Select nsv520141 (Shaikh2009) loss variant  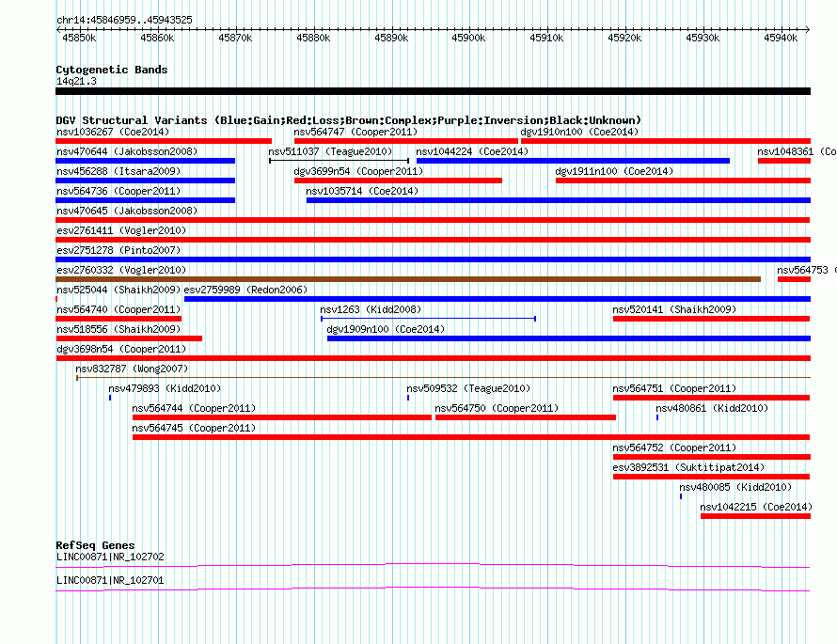pos(712,319)
